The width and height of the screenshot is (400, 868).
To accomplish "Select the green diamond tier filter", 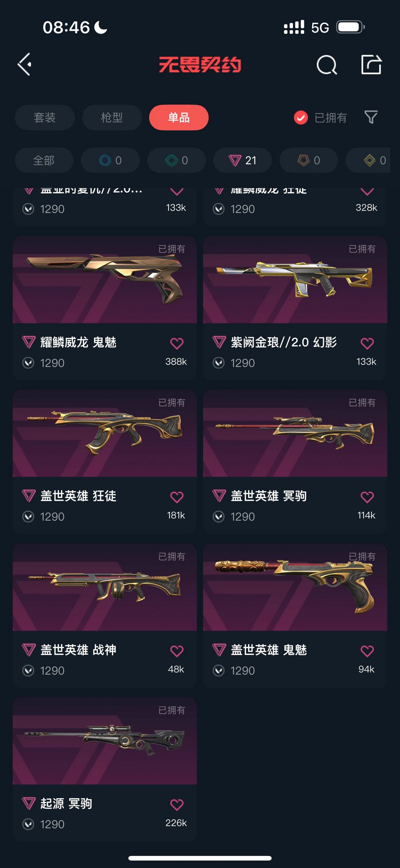I will pyautogui.click(x=177, y=160).
